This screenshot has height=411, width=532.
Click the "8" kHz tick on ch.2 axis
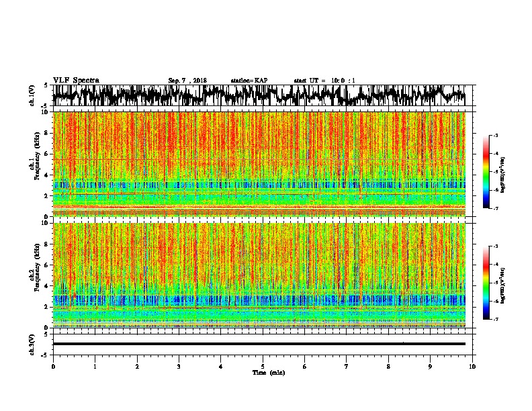46,244
